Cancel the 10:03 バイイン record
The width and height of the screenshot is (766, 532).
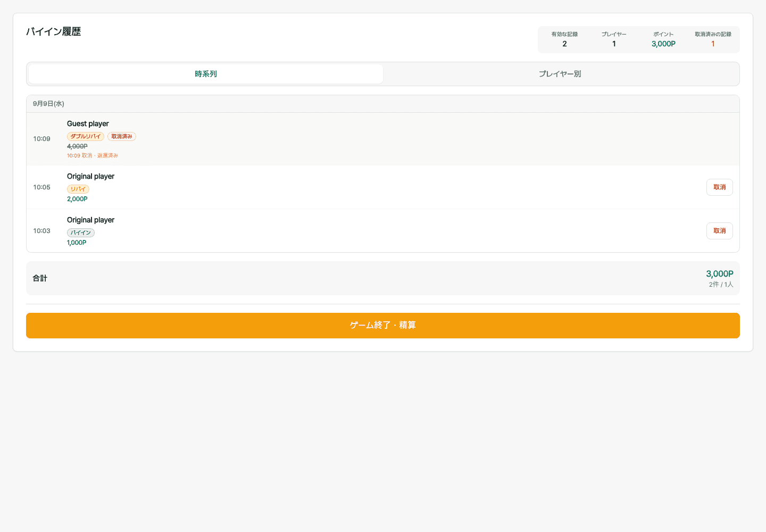pos(719,231)
